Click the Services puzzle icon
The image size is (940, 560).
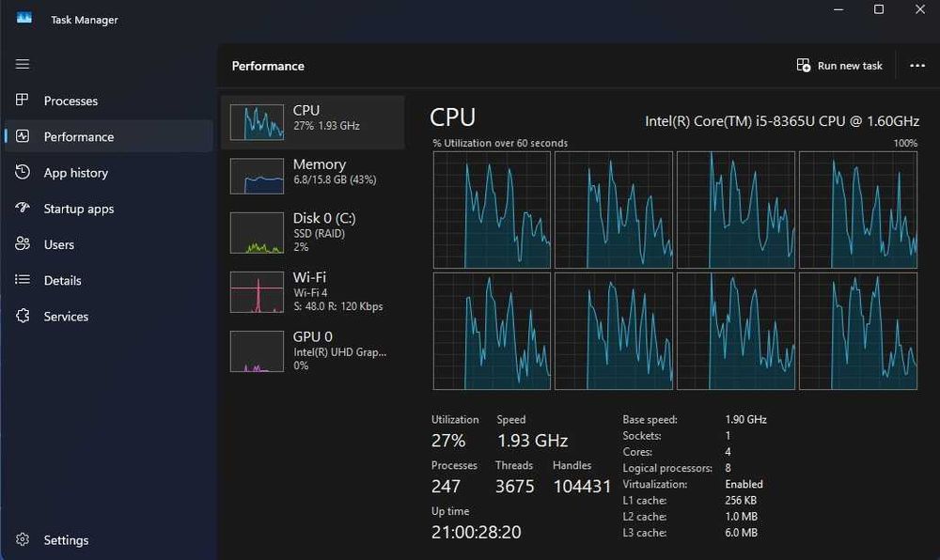[x=23, y=317]
